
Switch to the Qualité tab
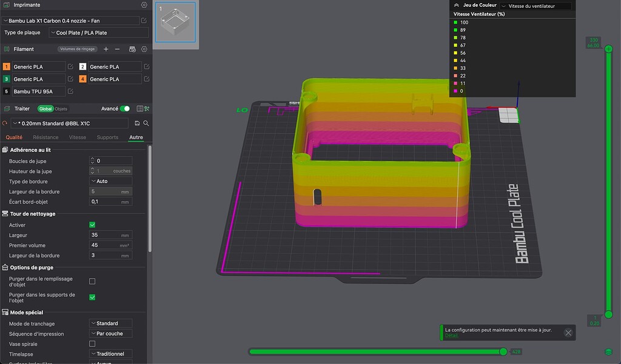14,137
